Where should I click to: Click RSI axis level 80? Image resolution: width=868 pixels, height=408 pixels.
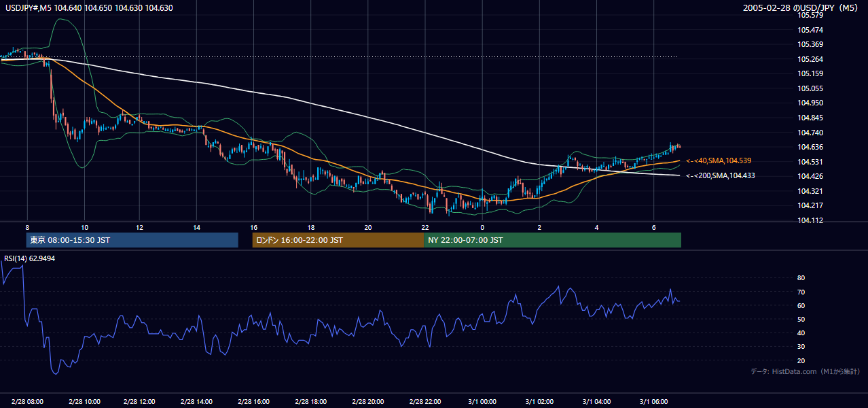coord(801,278)
